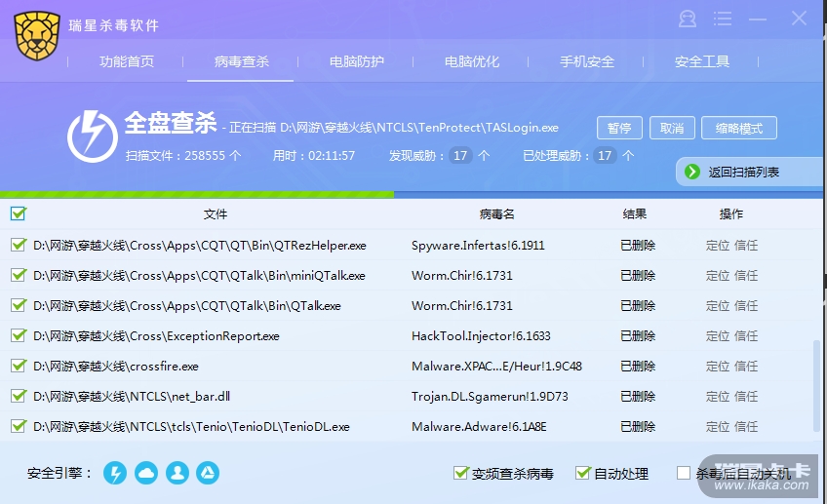Select the lightning security engine icon
827x504 pixels.
click(115, 473)
